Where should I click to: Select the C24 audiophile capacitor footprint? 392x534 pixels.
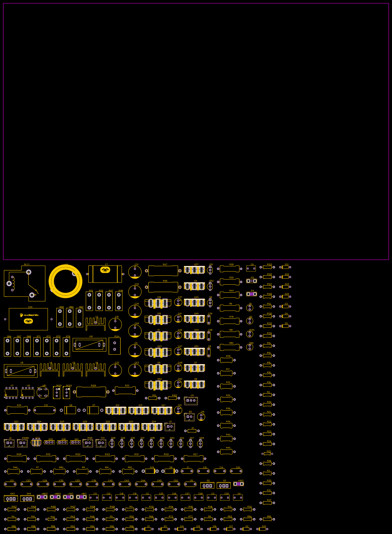tap(28, 319)
